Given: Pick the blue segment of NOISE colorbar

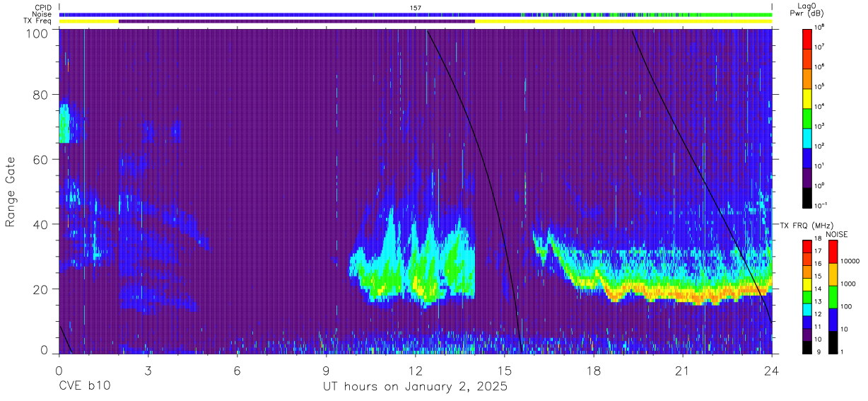Looking at the screenshot, I should (833, 320).
